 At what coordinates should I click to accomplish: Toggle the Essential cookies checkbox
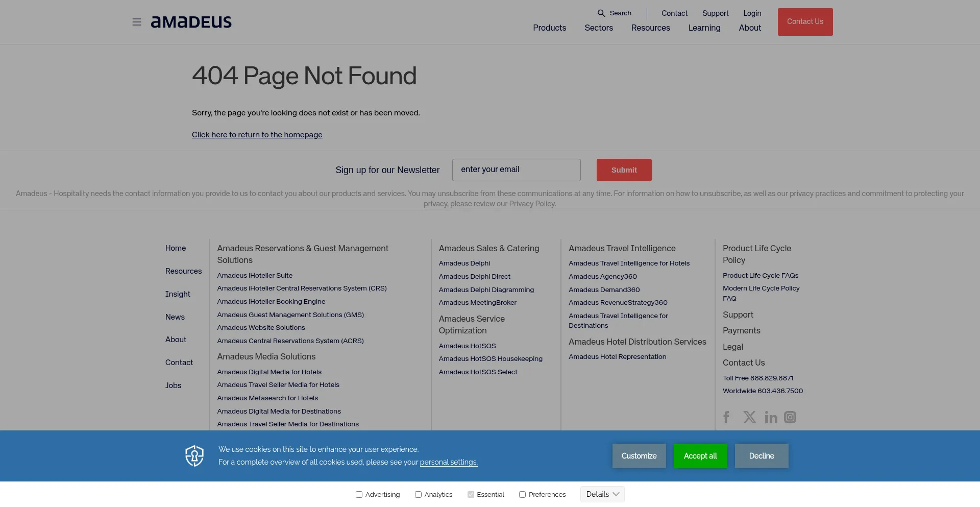pyautogui.click(x=471, y=494)
